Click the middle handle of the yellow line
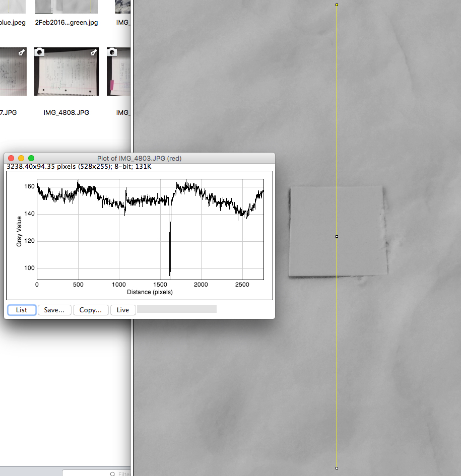Viewport: 461px width, 476px height. [x=337, y=236]
